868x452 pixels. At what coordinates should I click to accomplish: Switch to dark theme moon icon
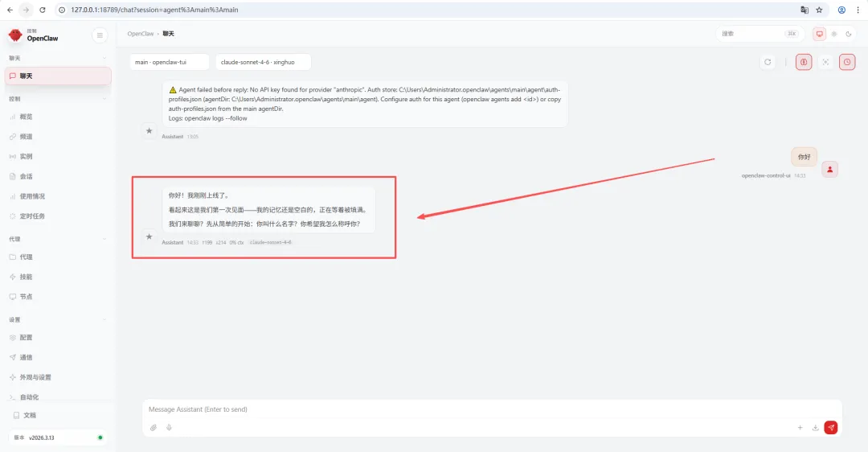849,34
